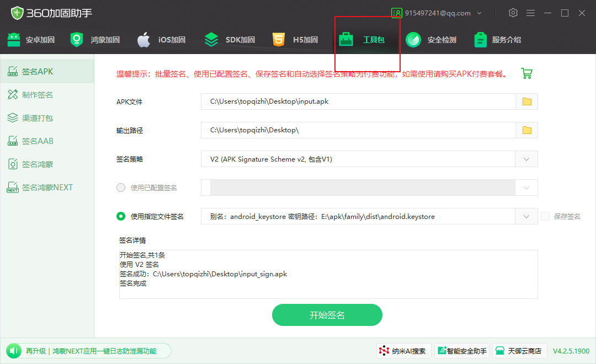Viewport: 596px width, 364px height.
Task: Click the 开始签名 button
Action: pos(327,315)
